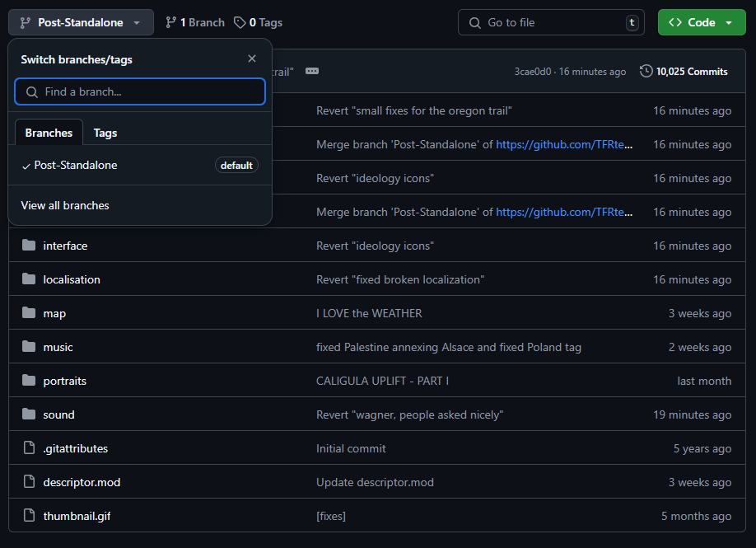Click View all branches link
Image resolution: width=756 pixels, height=548 pixels.
click(x=65, y=205)
